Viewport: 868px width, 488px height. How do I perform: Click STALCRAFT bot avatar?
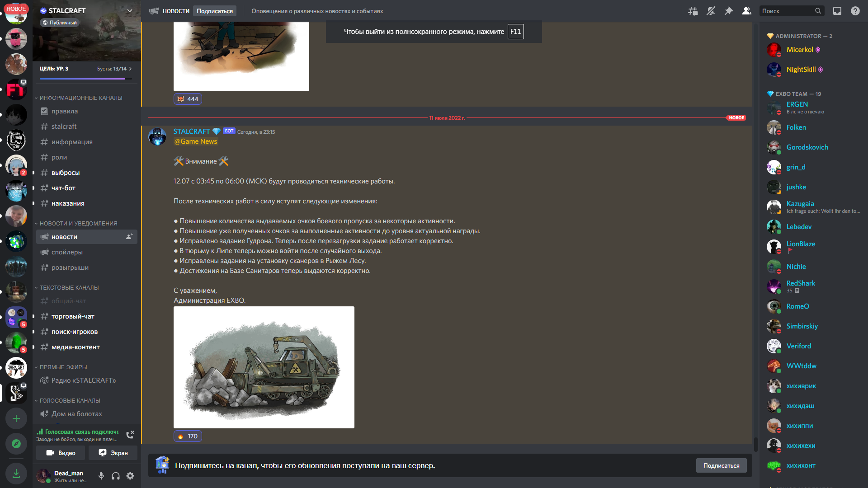157,136
